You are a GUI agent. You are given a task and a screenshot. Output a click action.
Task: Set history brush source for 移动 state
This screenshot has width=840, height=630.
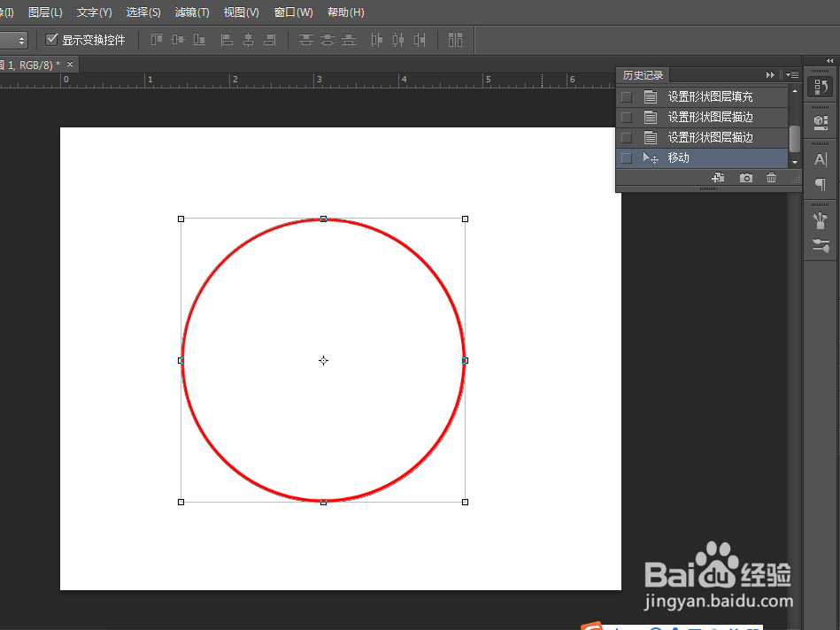point(627,158)
